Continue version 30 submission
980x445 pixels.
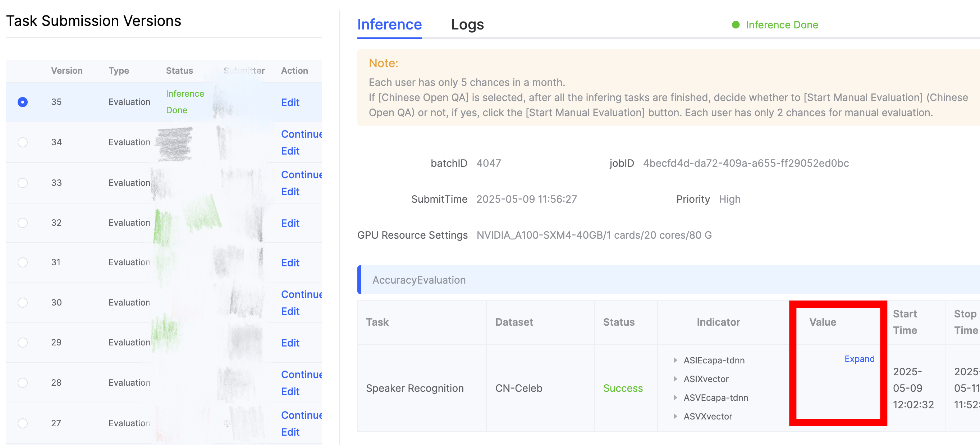(x=301, y=294)
